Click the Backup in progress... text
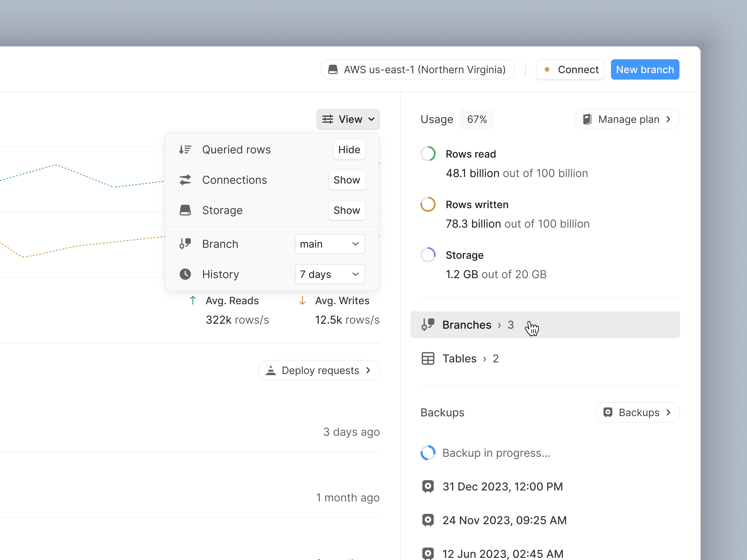This screenshot has height=560, width=747. [x=497, y=453]
